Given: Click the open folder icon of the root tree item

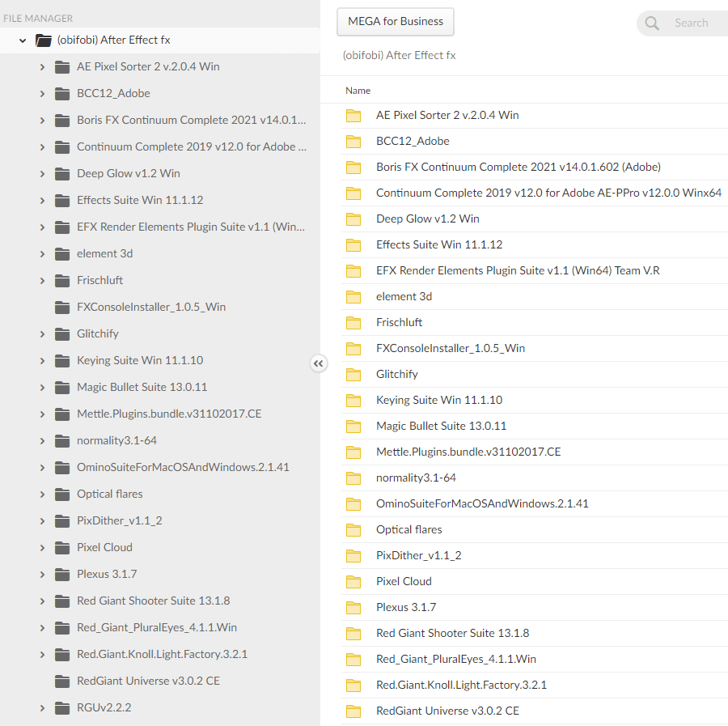Looking at the screenshot, I should (x=44, y=40).
